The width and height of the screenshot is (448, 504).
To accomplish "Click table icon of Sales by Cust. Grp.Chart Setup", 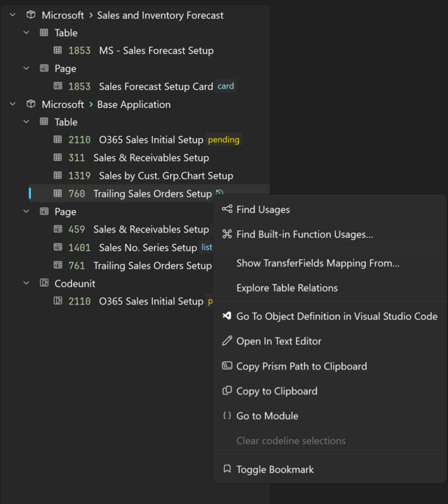I will pos(58,176).
